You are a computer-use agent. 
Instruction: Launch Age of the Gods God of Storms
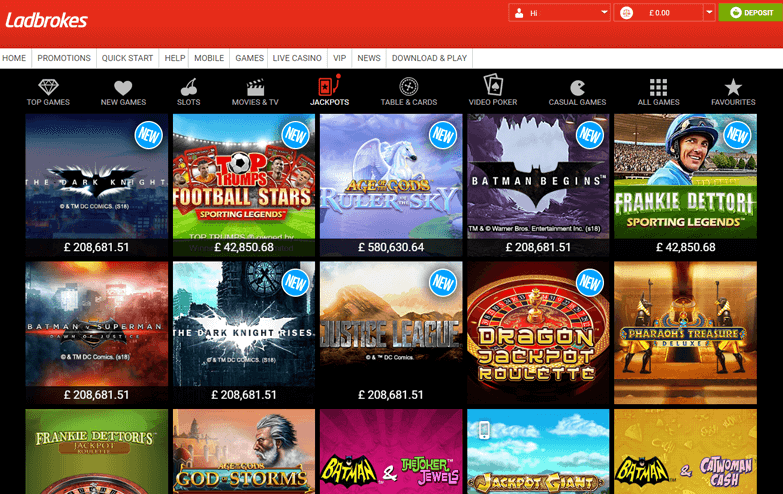tap(244, 452)
